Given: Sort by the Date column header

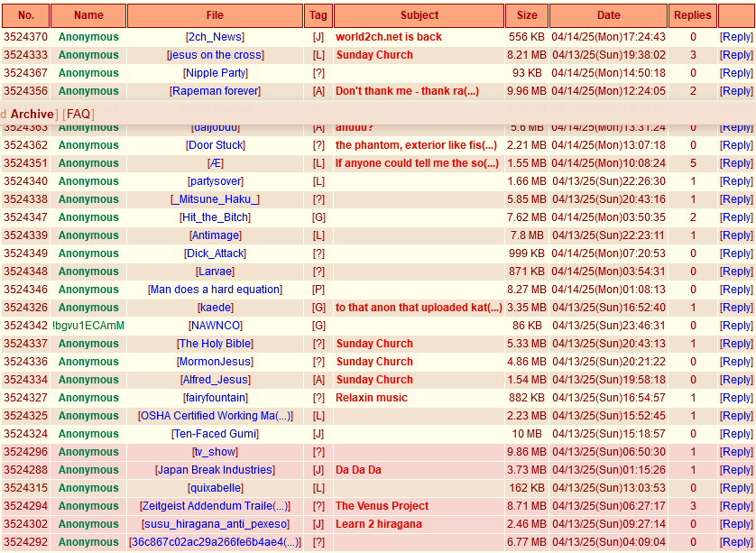Looking at the screenshot, I should [608, 15].
